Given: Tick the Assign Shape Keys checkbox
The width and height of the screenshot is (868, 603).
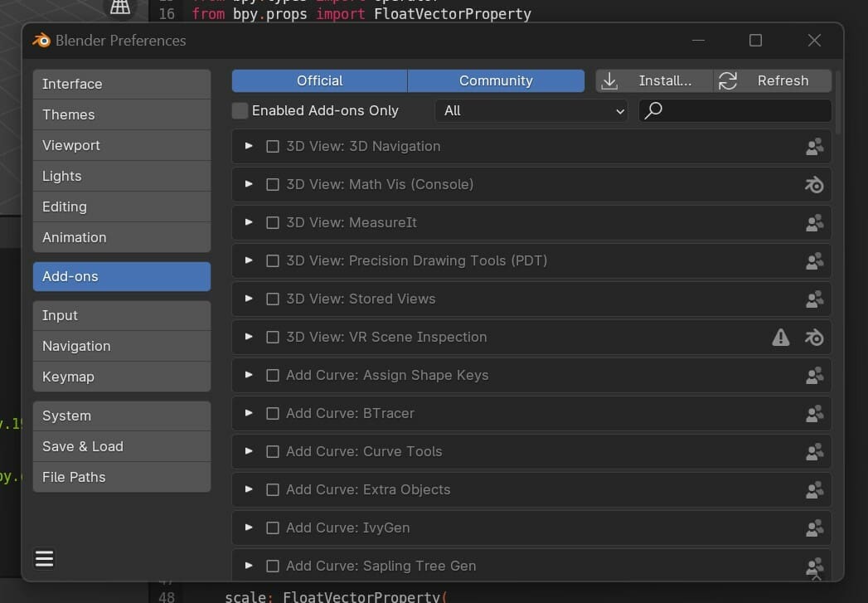Looking at the screenshot, I should tap(273, 376).
